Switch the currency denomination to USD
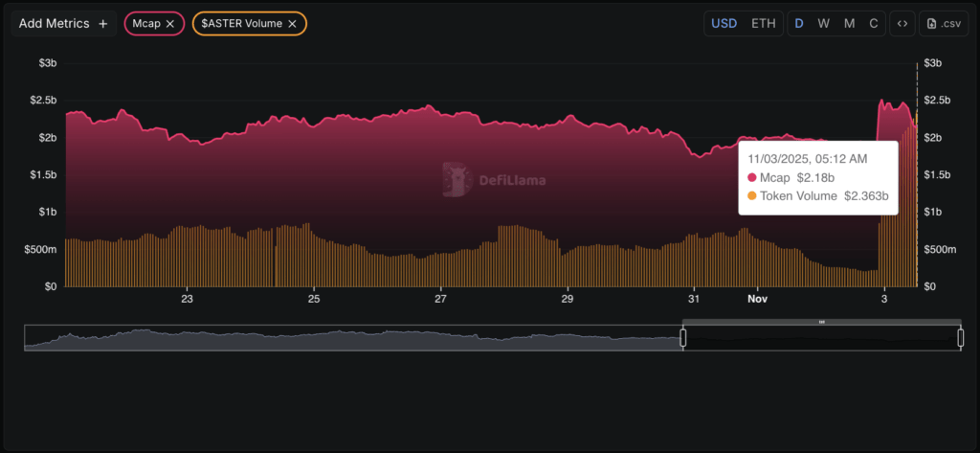Screen dimensions: 980x453 [724, 24]
